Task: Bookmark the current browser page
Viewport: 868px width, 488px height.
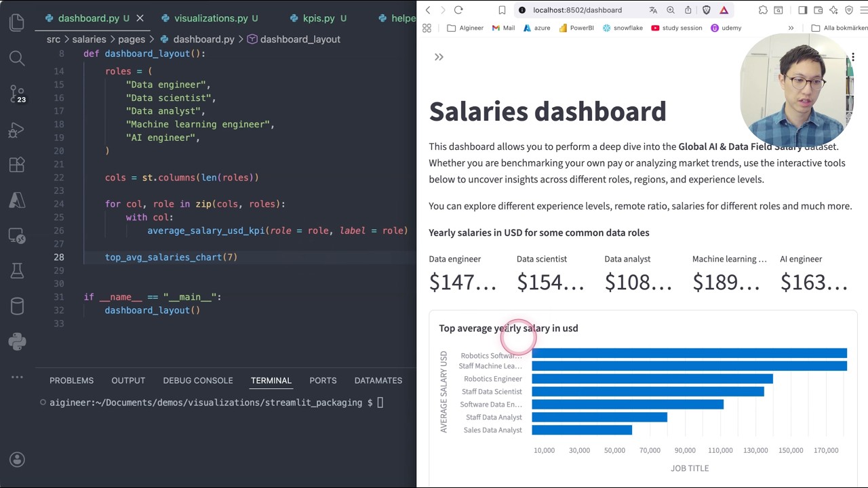Action: pyautogui.click(x=502, y=10)
